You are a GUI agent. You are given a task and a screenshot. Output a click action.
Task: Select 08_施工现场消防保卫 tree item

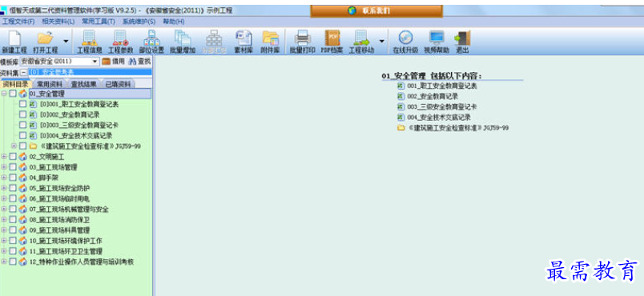[x=59, y=220]
